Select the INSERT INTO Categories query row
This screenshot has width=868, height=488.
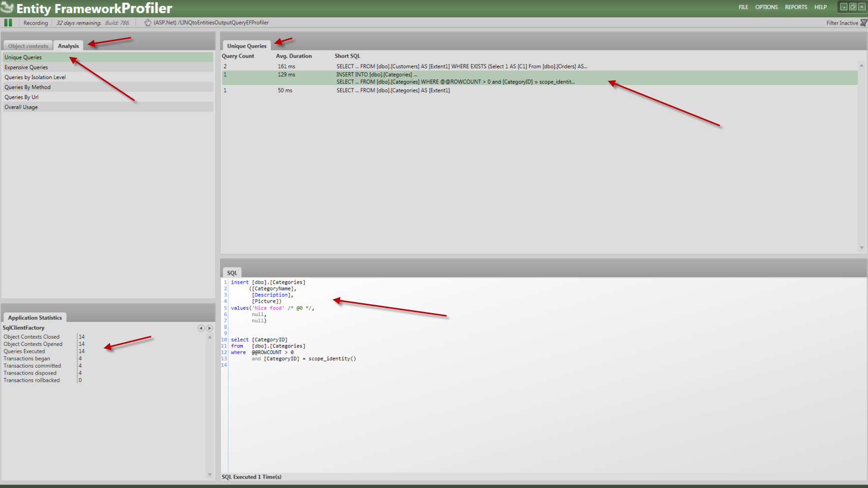pyautogui.click(x=540, y=78)
